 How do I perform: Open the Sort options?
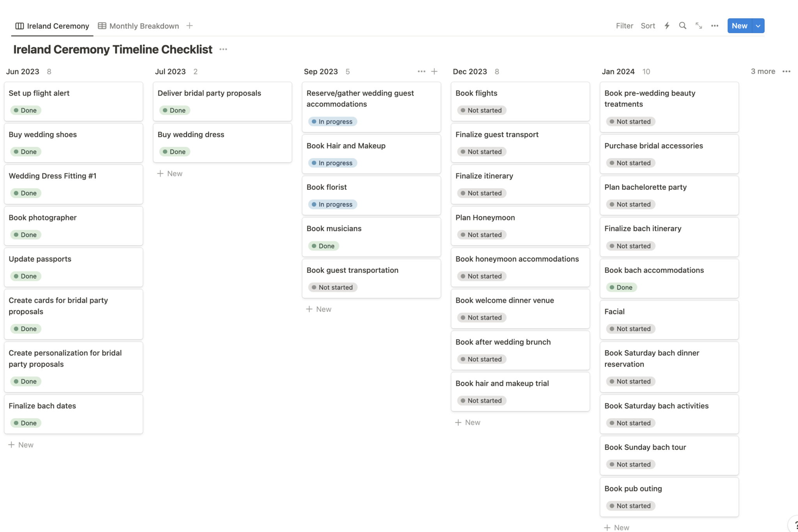[x=648, y=26]
